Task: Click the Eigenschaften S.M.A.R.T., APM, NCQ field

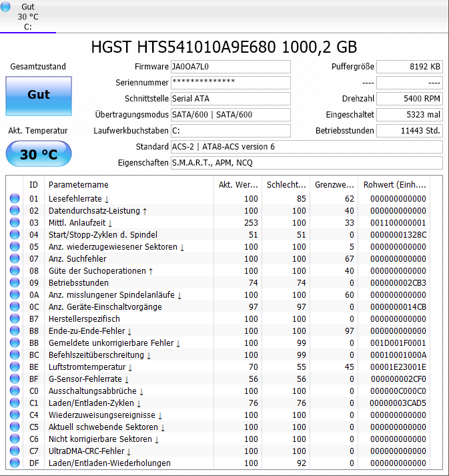Action: (x=307, y=163)
